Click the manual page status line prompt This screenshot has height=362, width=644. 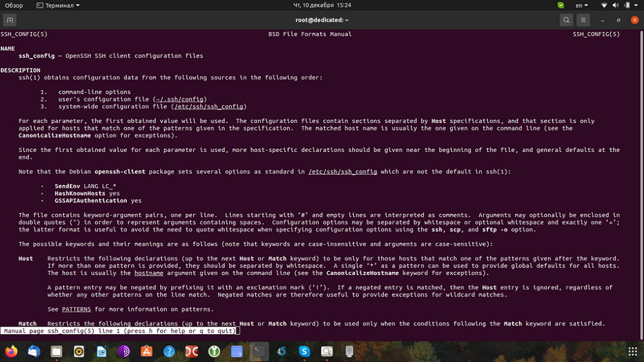click(x=120, y=331)
